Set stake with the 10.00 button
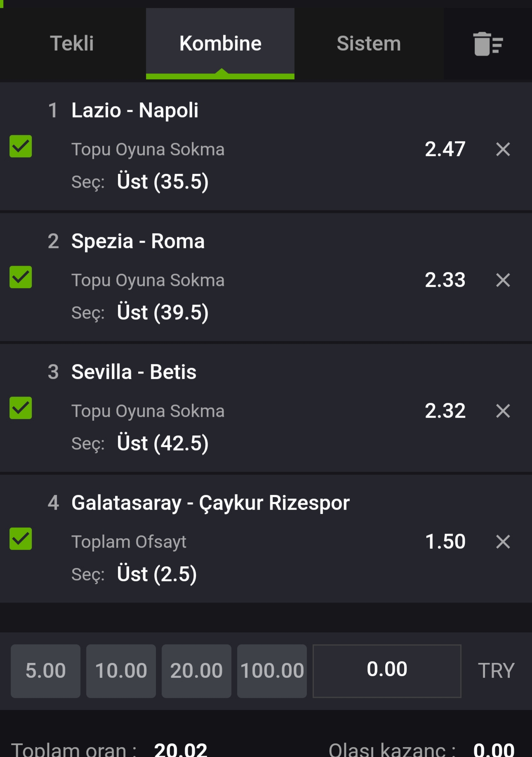This screenshot has height=757, width=532. (121, 671)
